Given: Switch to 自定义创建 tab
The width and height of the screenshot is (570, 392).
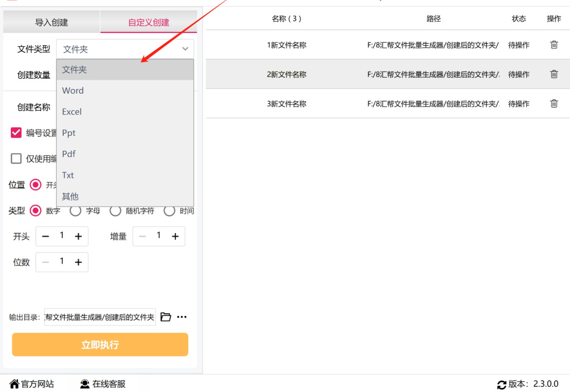Looking at the screenshot, I should tap(148, 22).
